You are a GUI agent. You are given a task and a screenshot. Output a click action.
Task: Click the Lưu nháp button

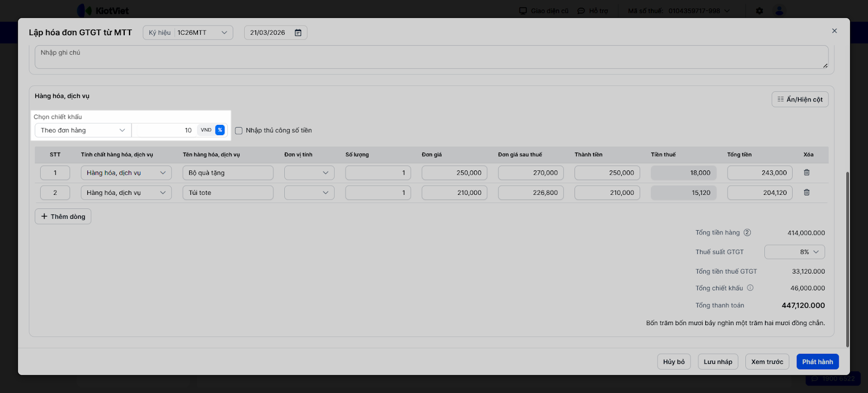tap(718, 362)
